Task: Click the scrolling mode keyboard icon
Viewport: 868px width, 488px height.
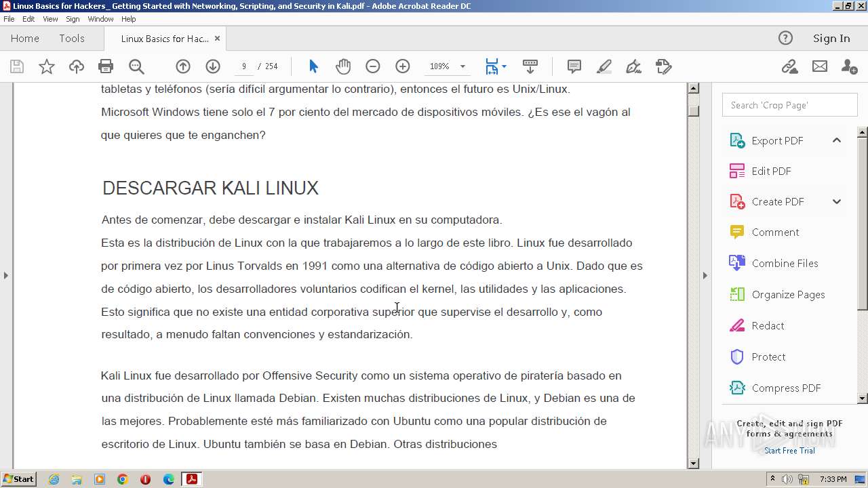Action: pos(530,66)
